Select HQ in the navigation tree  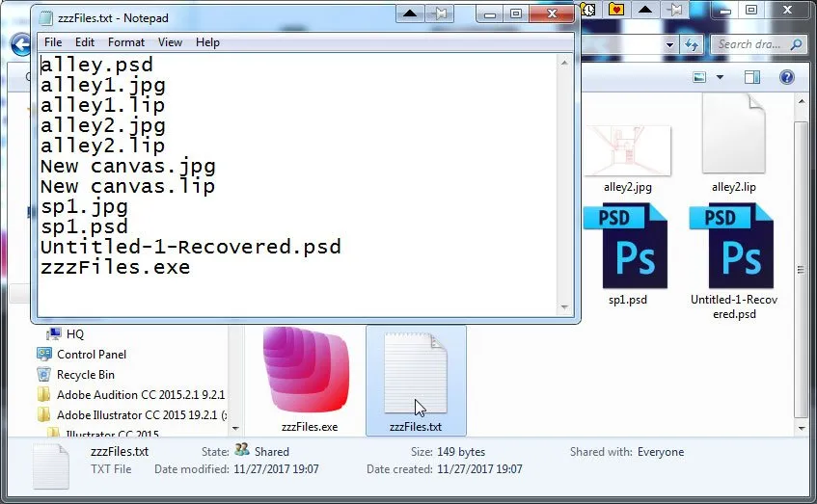[75, 334]
